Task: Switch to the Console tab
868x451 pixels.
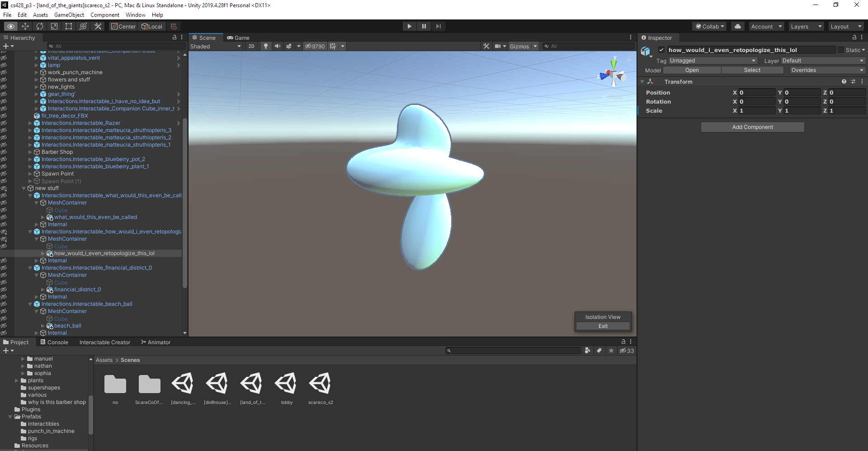Action: (54, 342)
